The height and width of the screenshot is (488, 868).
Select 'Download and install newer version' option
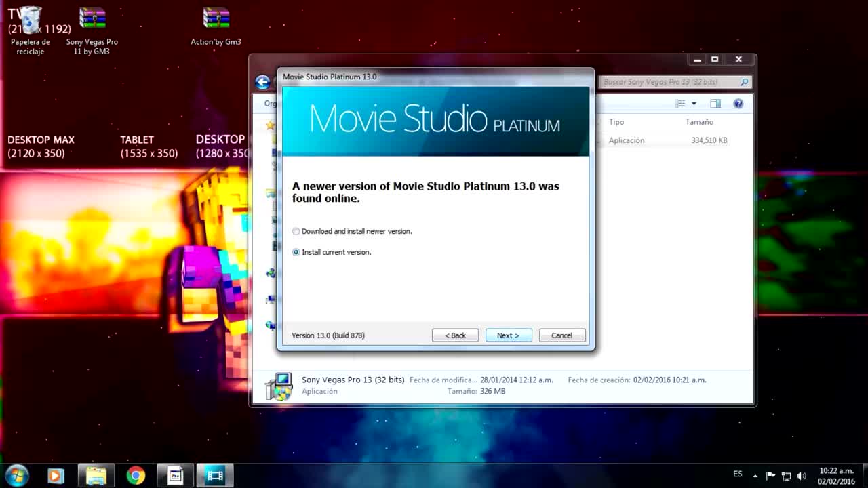(296, 232)
